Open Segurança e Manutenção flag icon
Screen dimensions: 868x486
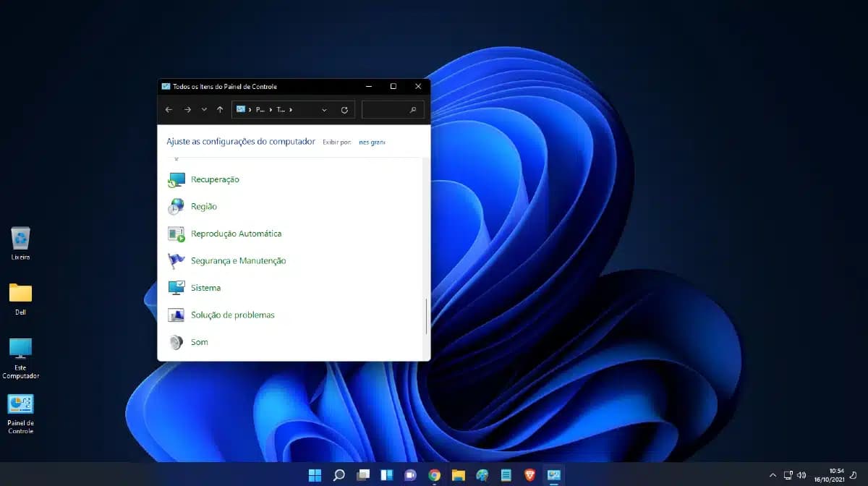click(176, 261)
